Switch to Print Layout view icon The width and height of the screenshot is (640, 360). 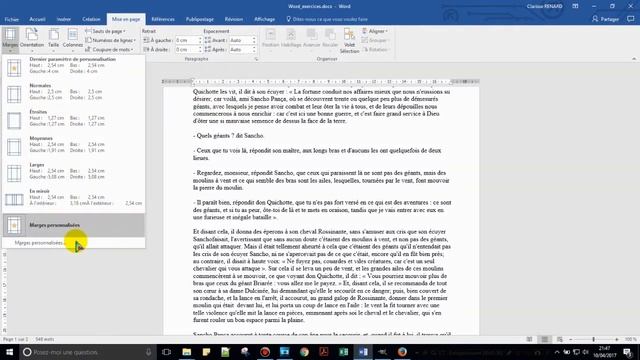(544, 339)
